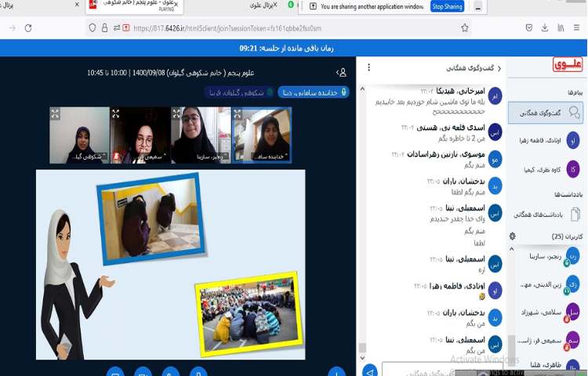
Task: Click the talking indicator for شکوهی گیلوان
Action: click(239, 92)
